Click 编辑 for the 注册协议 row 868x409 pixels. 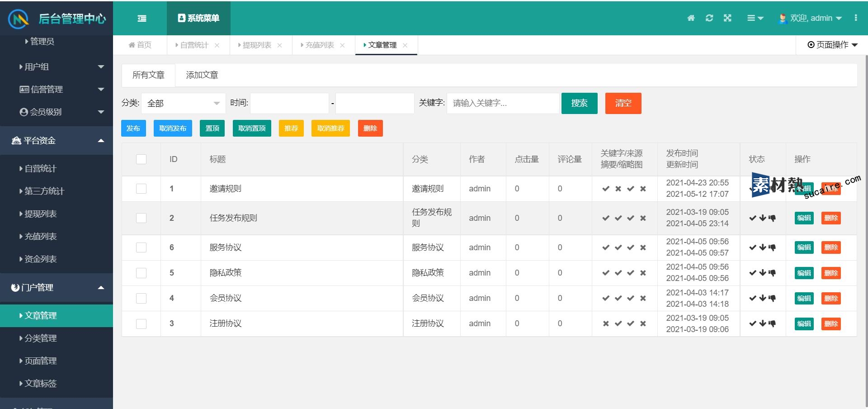pyautogui.click(x=804, y=323)
